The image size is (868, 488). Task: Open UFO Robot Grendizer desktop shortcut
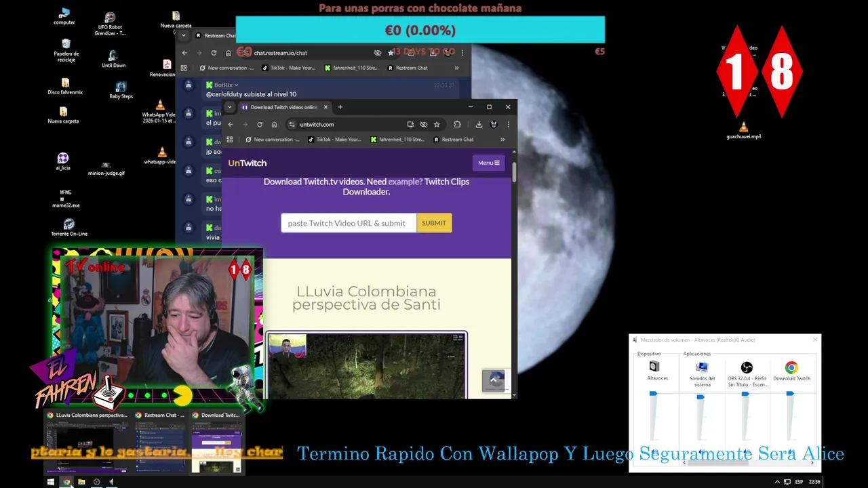pos(110,24)
